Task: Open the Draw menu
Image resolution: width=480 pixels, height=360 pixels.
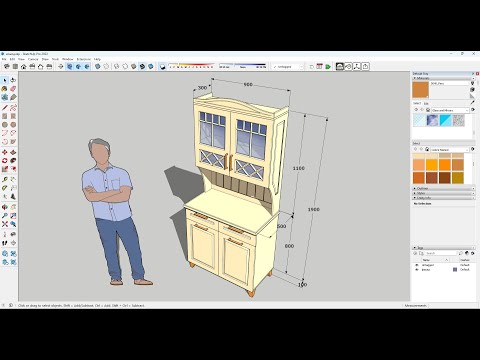Action: pyautogui.click(x=45, y=59)
